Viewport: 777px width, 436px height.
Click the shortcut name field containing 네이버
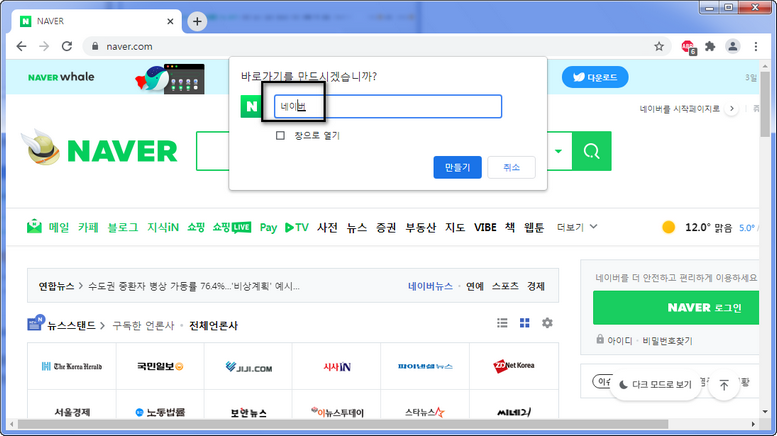click(388, 107)
